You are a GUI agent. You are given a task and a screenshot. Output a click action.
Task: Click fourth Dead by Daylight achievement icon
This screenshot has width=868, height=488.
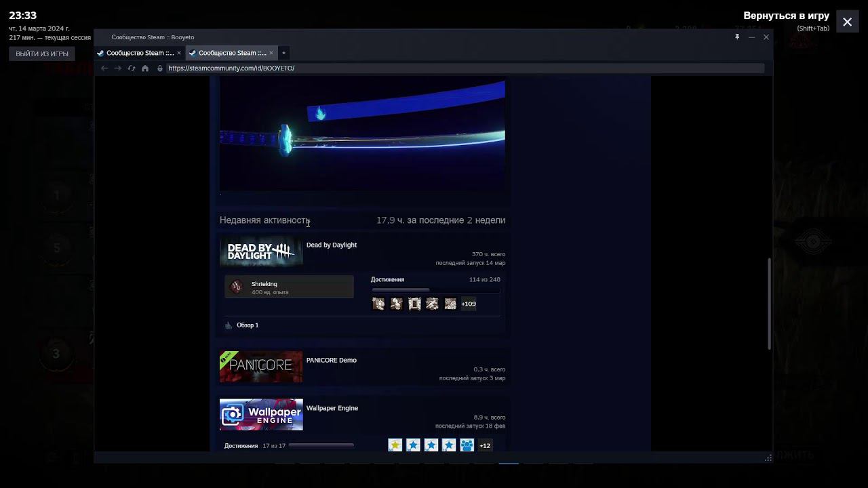pyautogui.click(x=432, y=304)
